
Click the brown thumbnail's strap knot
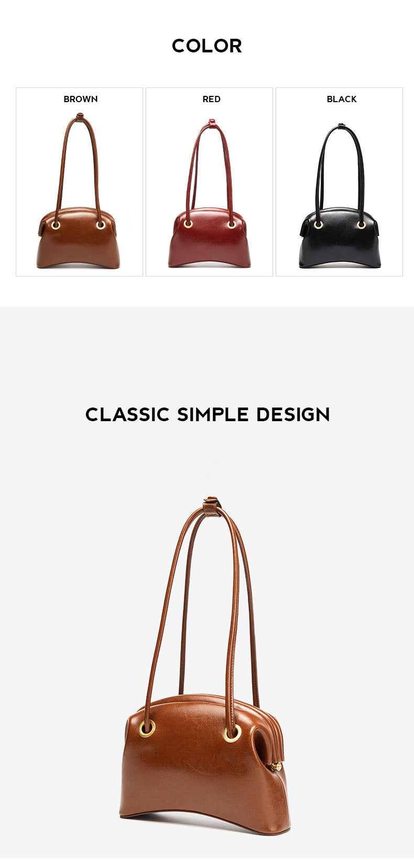80,116
